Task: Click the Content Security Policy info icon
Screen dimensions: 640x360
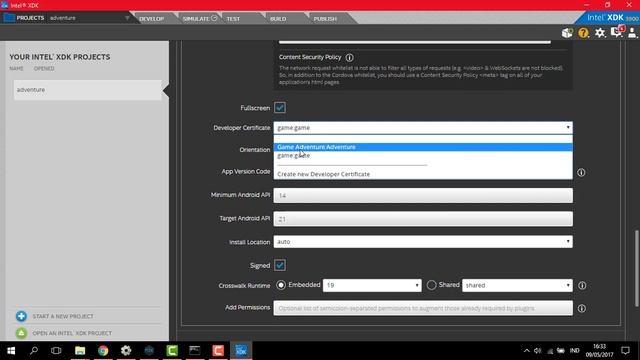Action: click(349, 58)
